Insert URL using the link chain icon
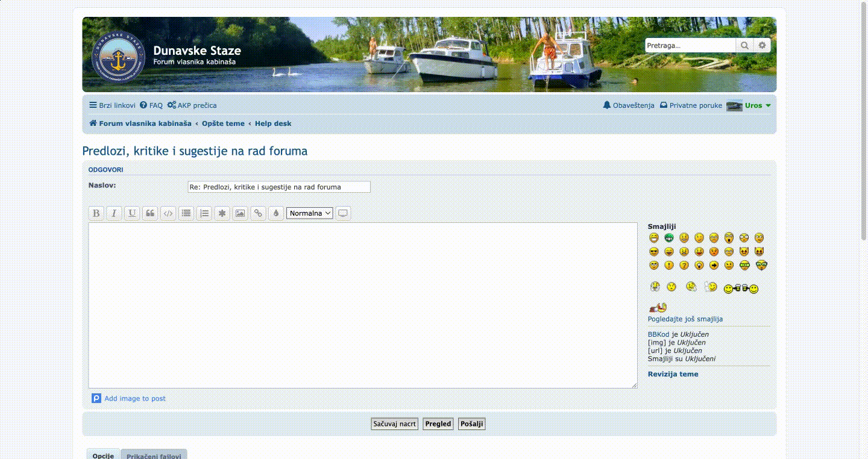This screenshot has width=868, height=459. click(x=258, y=213)
